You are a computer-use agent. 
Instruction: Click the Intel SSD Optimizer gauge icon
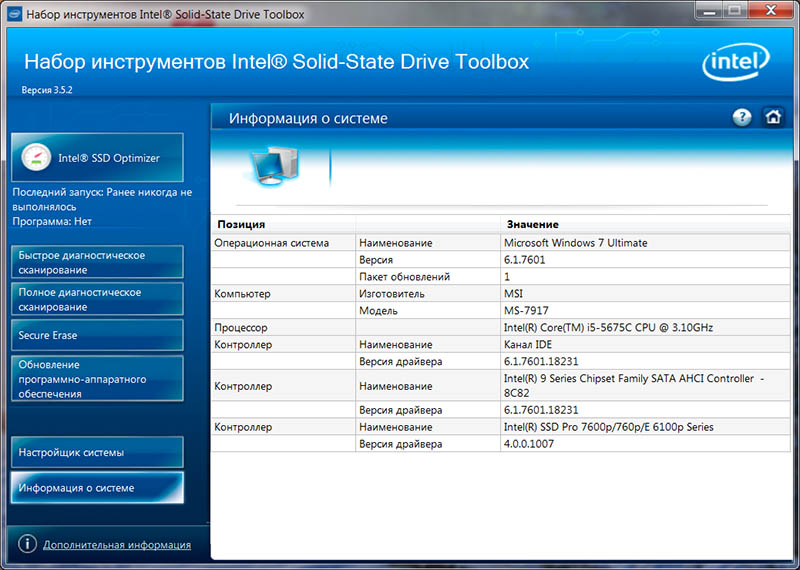coord(37,157)
